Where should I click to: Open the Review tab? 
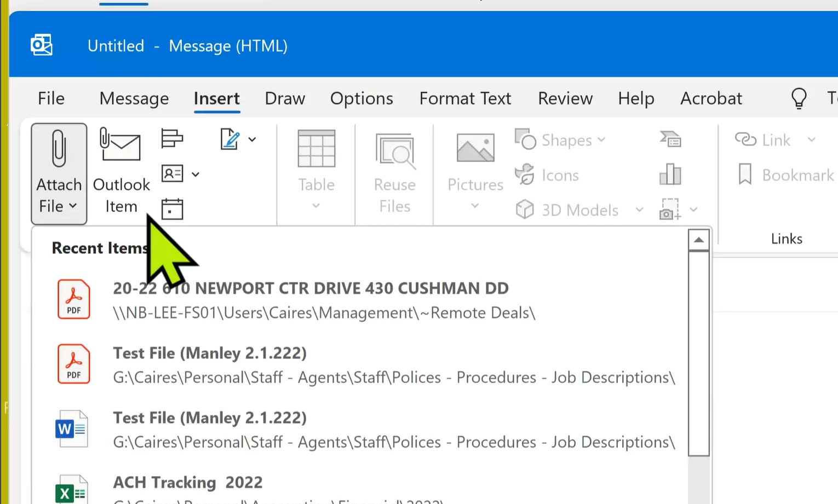click(565, 99)
